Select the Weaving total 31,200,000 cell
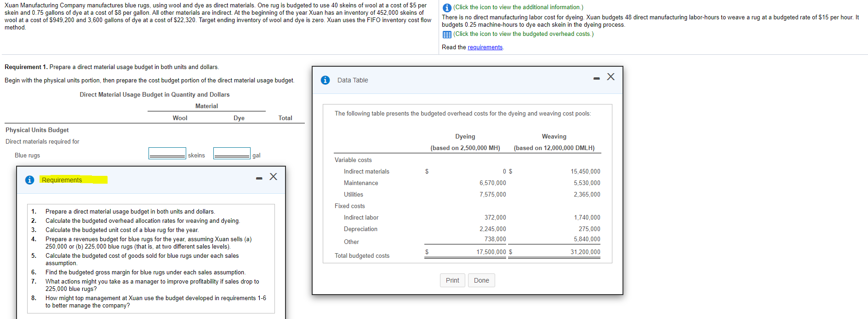This screenshot has height=319, width=868. (585, 252)
